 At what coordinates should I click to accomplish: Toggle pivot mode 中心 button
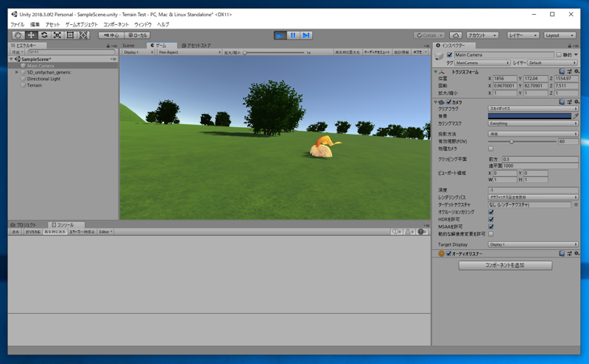pos(111,35)
